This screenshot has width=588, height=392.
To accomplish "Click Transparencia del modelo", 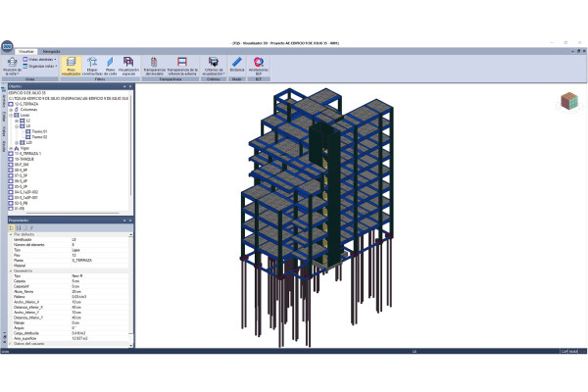I will (x=154, y=66).
